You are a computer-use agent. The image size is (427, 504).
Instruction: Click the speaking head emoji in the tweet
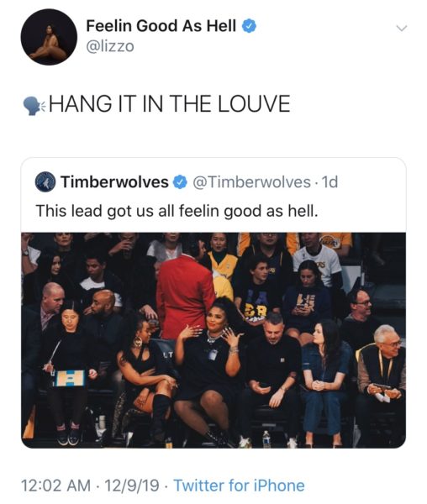pyautogui.click(x=33, y=106)
